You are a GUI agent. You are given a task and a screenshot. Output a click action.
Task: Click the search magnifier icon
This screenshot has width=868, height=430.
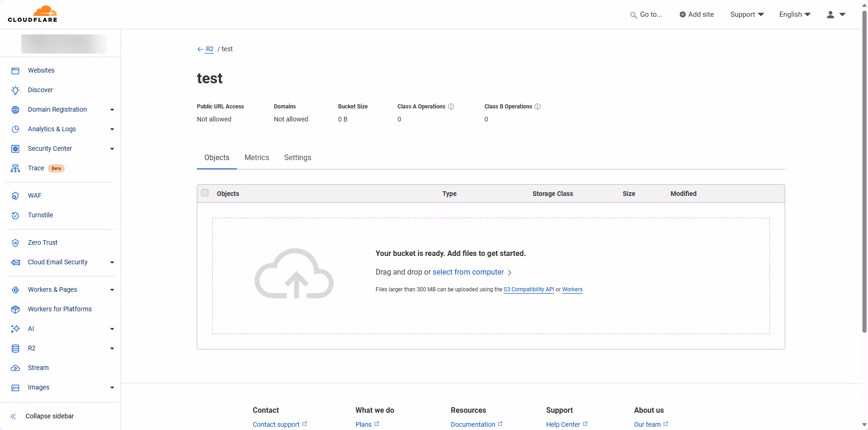click(x=633, y=15)
